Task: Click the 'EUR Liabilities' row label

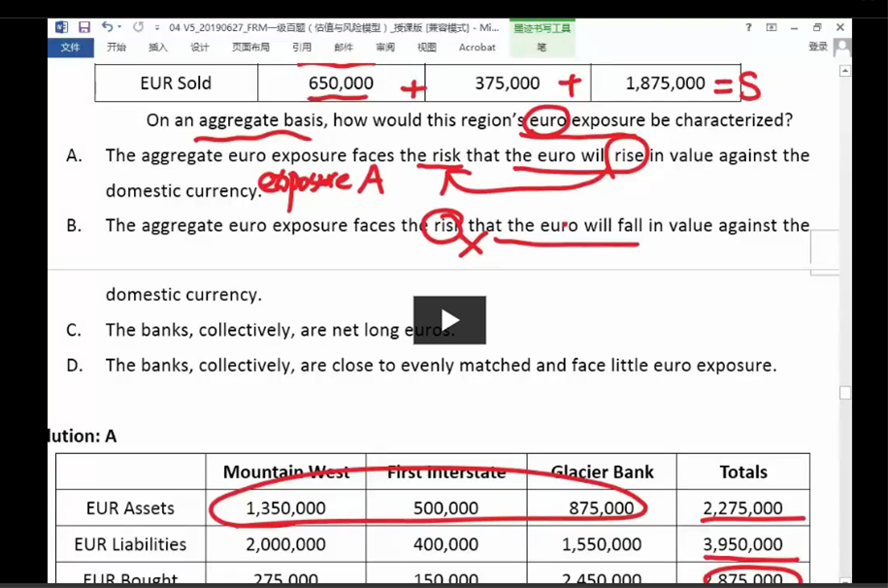Action: tap(130, 544)
